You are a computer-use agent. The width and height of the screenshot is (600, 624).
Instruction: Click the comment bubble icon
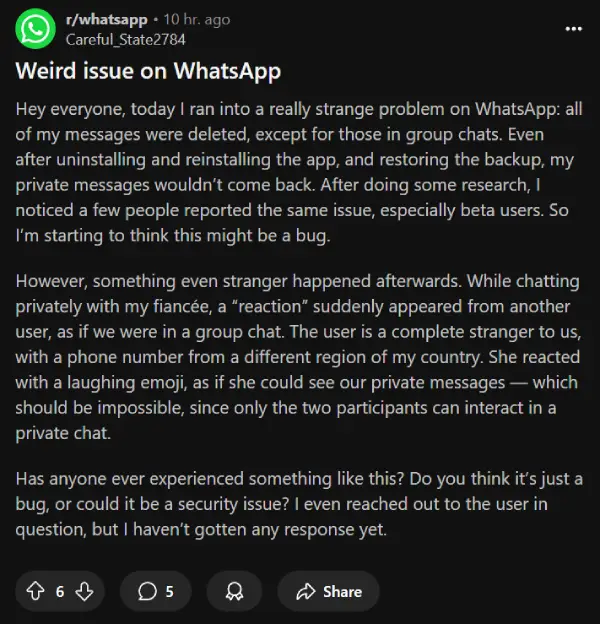(x=148, y=592)
